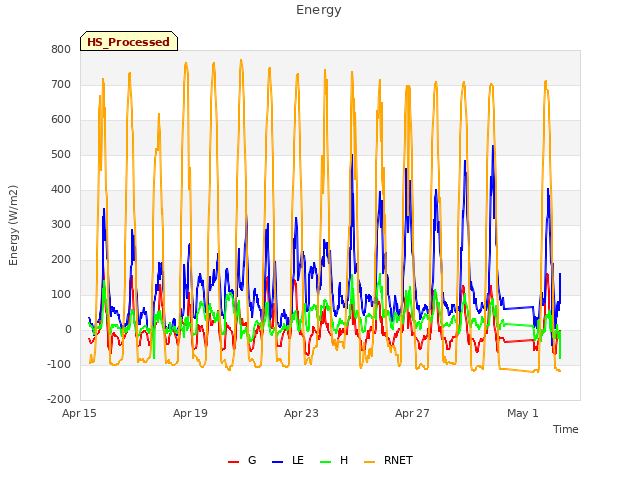
Task: Click the HS_Processed annotation label
Action: 129,41
